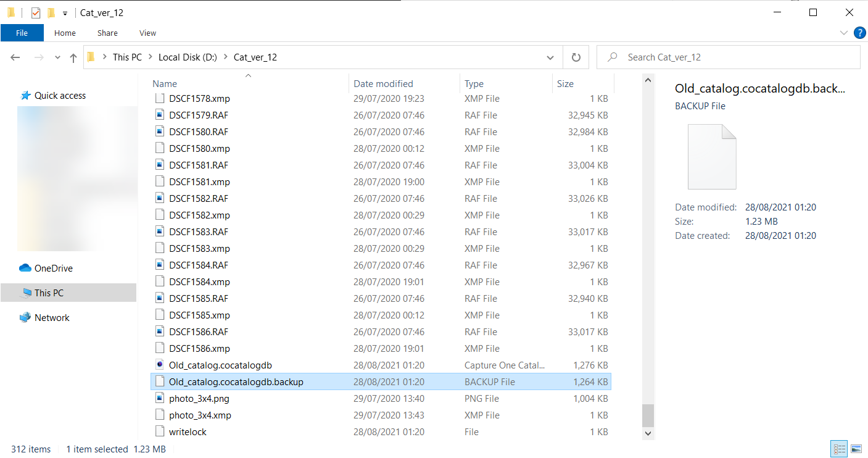Click Local Disk (D:) in the breadcrumb

(188, 57)
